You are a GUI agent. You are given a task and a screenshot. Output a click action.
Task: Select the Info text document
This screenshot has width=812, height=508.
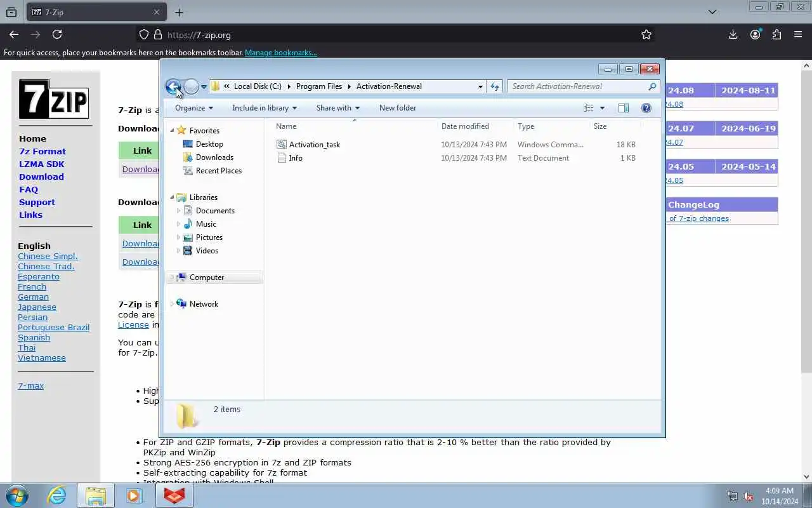(290, 158)
